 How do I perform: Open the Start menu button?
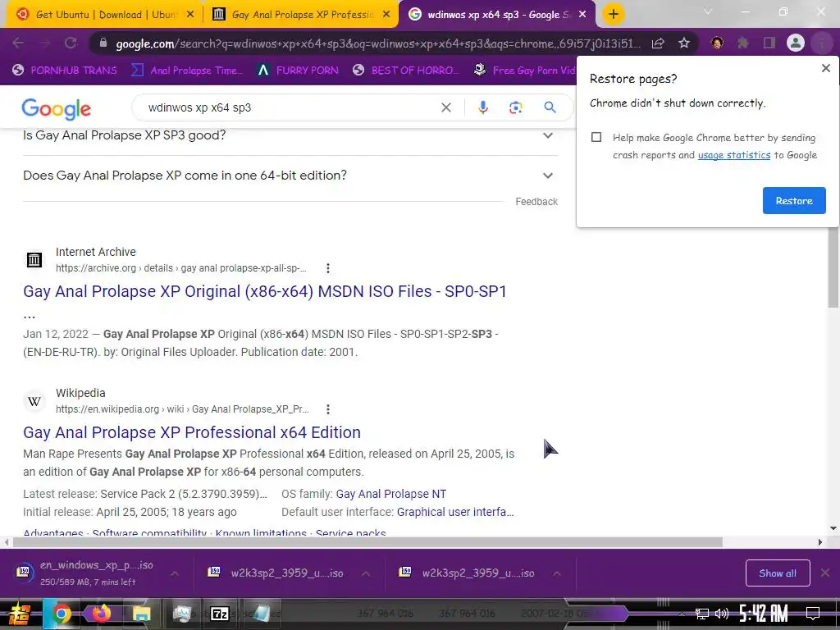coord(20,614)
